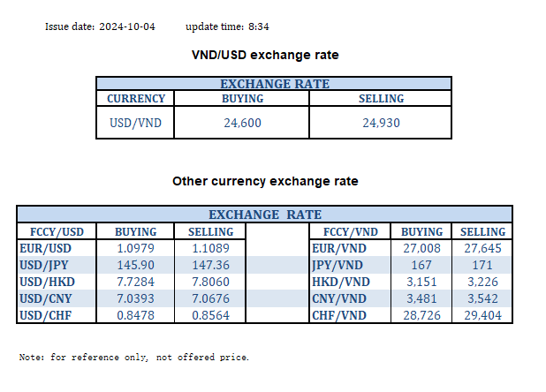Viewport: 546px width, 392px height.
Task: Click the USD/VND selling rate 24,930
Action: (x=381, y=123)
